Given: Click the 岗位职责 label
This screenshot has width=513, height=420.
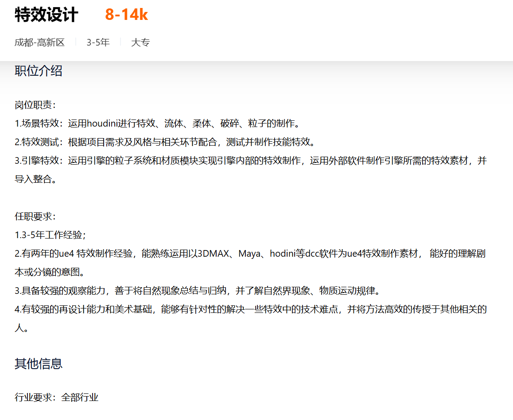Looking at the screenshot, I should click(35, 105).
